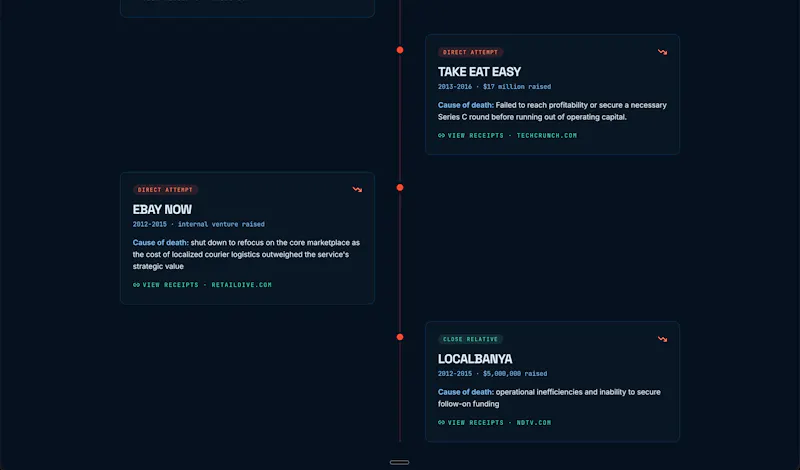Screen dimensions: 800x470
Task: Click Direct Attempt badge on eBay Now
Action: coord(165,190)
